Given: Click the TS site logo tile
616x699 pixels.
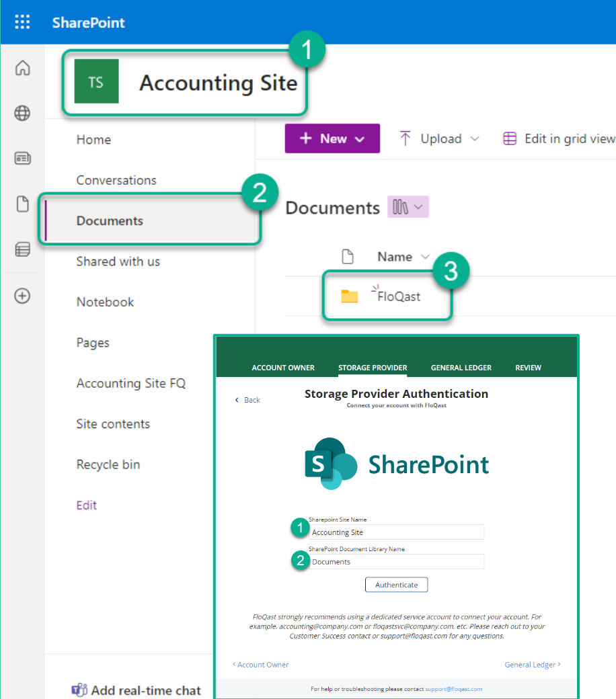Looking at the screenshot, I should [96, 81].
